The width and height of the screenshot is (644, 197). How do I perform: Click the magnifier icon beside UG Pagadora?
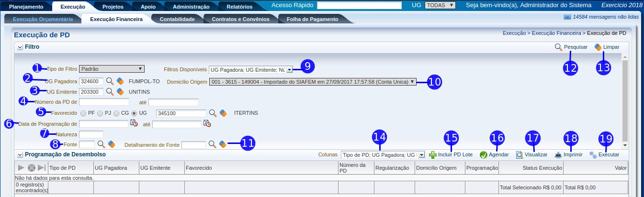pos(110,81)
